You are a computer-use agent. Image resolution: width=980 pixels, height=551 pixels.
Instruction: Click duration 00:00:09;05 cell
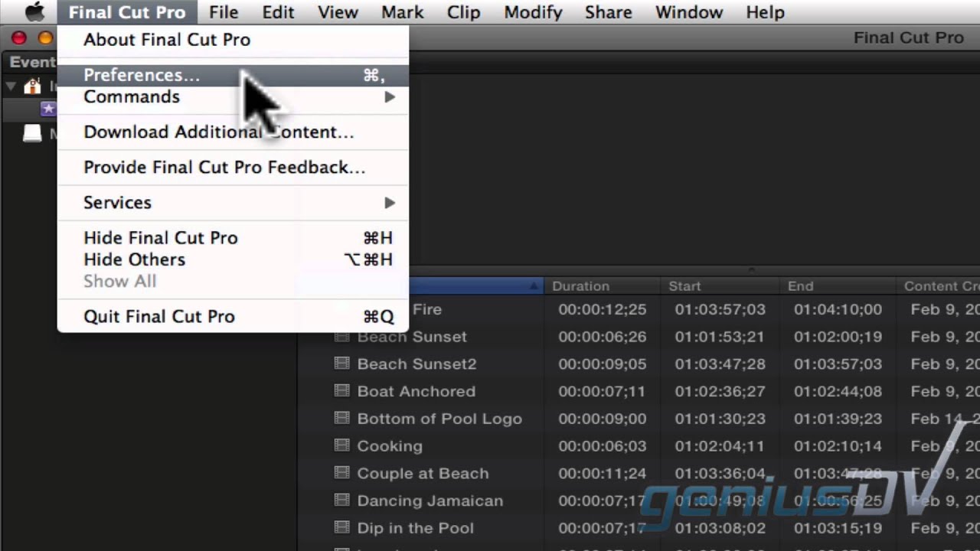coord(602,364)
